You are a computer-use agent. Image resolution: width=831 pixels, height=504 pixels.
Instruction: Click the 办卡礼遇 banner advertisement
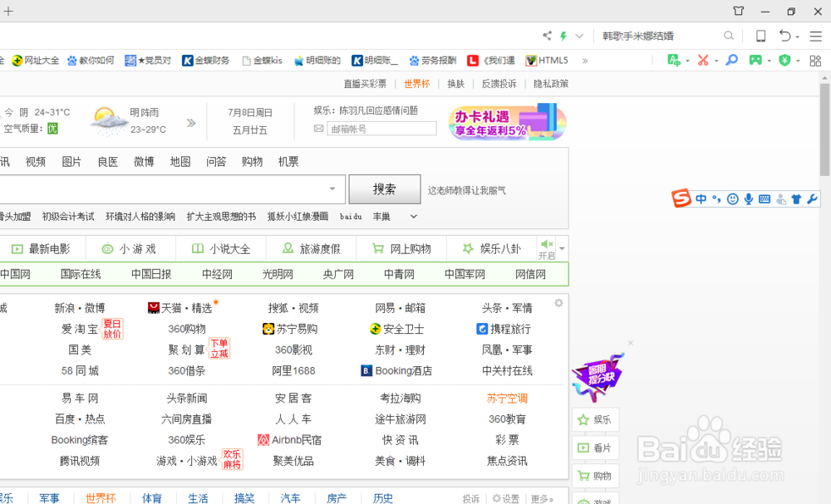click(507, 122)
